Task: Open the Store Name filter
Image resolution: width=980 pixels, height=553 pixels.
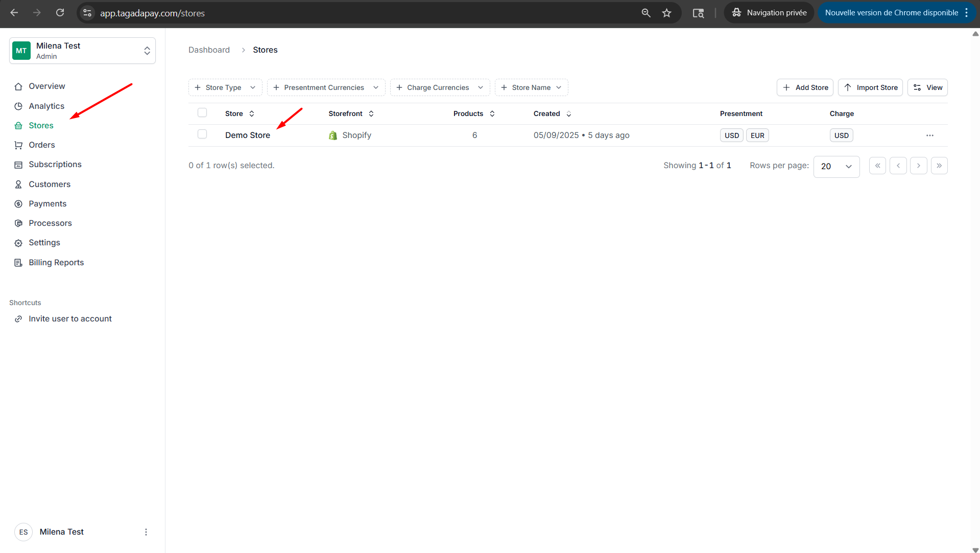Action: (531, 87)
